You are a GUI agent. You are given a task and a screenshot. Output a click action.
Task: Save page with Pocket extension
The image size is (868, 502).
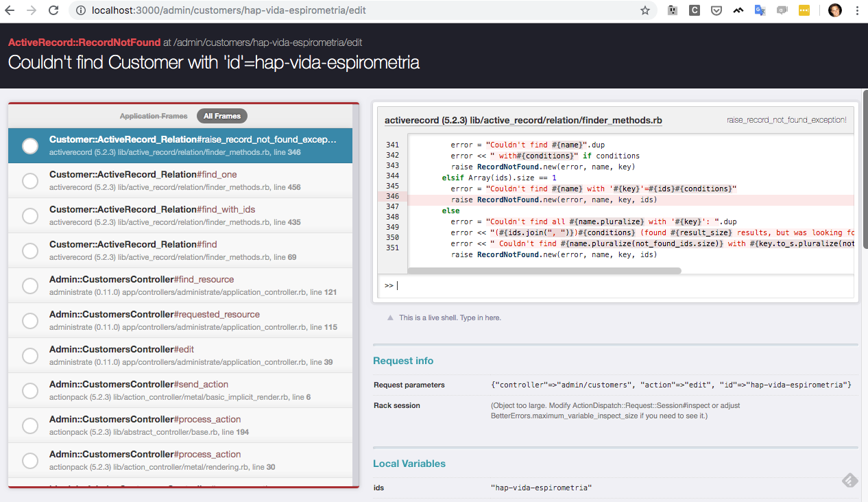(716, 11)
